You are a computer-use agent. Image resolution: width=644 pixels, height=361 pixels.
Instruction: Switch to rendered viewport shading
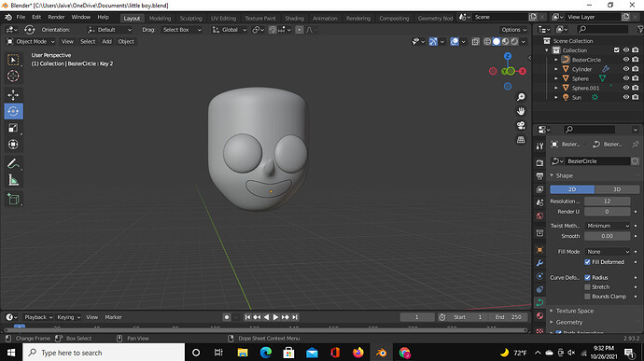pos(514,41)
